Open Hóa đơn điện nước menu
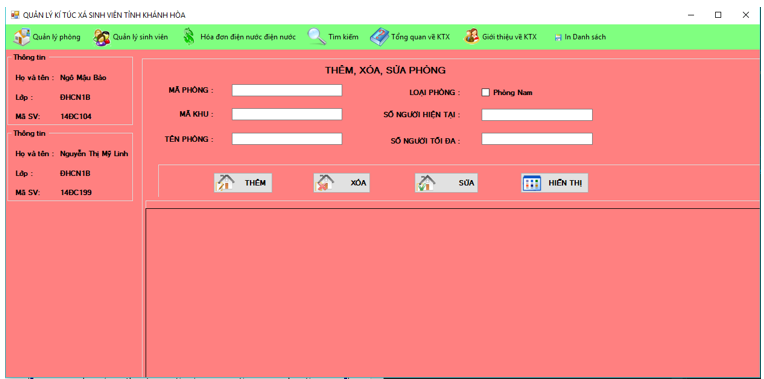Image resolution: width=764 pixels, height=379 pixels. click(x=239, y=37)
